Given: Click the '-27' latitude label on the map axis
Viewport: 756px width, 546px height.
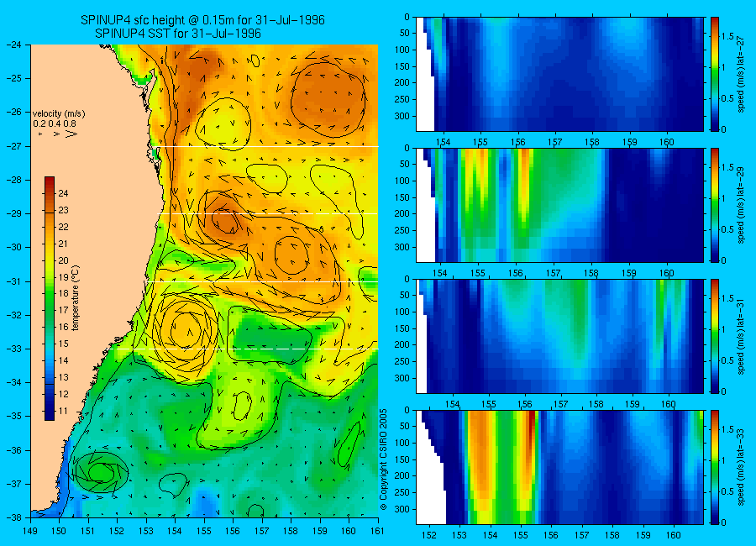Looking at the screenshot, I should coord(13,145).
